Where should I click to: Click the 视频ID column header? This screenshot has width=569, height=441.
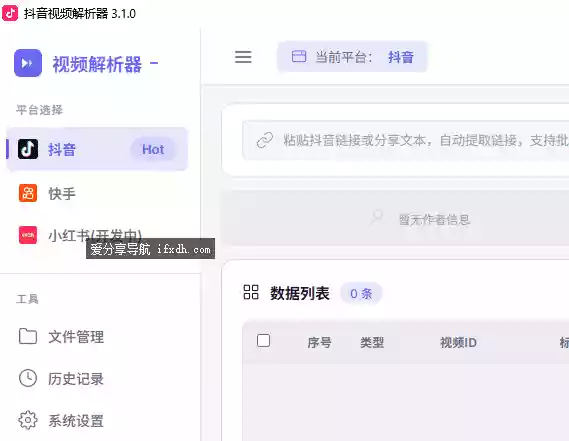(458, 342)
